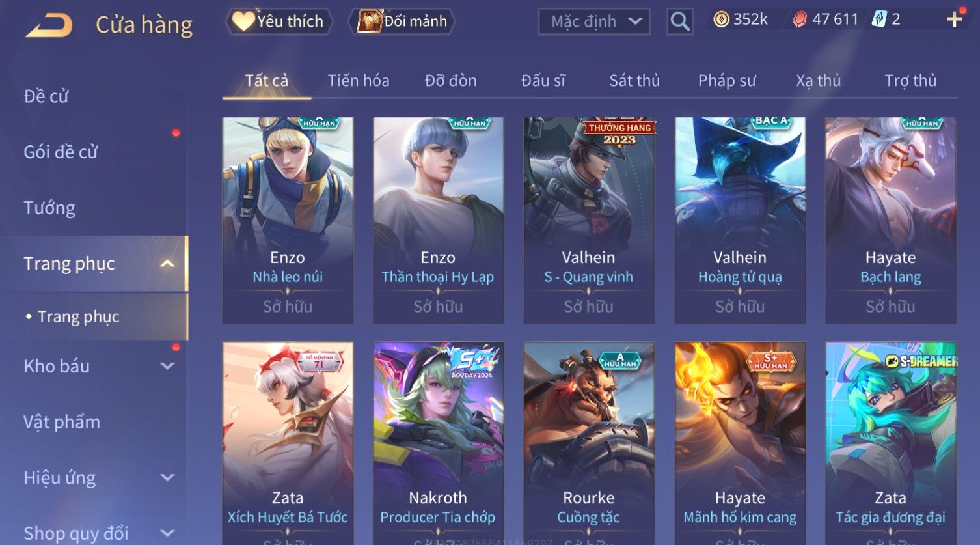Click the plus icon to add currency

click(955, 20)
